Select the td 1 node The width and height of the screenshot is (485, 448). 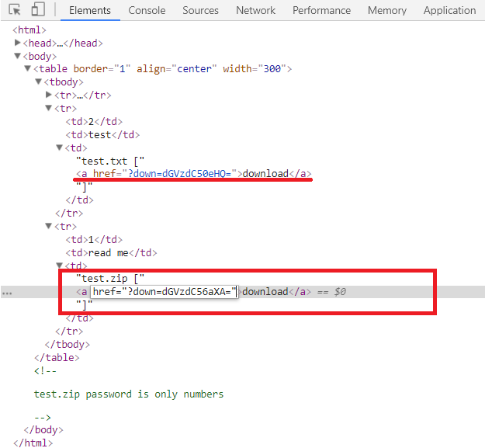click(94, 240)
